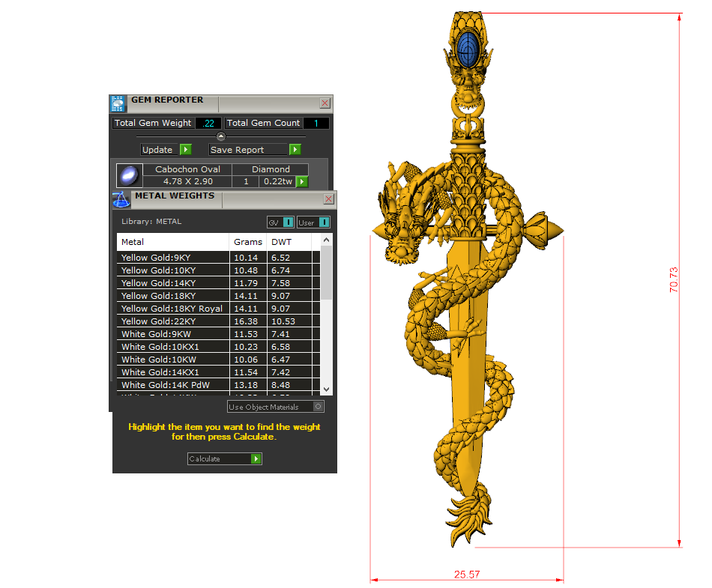Click the Metal Weights scale icon
Screen dimensions: 712x588
pyautogui.click(x=121, y=199)
